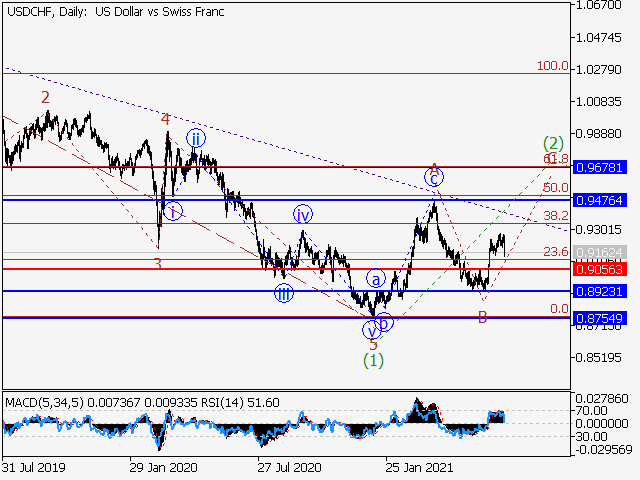Click the 1.06700 price axis value
640x480 pixels.
click(599, 5)
